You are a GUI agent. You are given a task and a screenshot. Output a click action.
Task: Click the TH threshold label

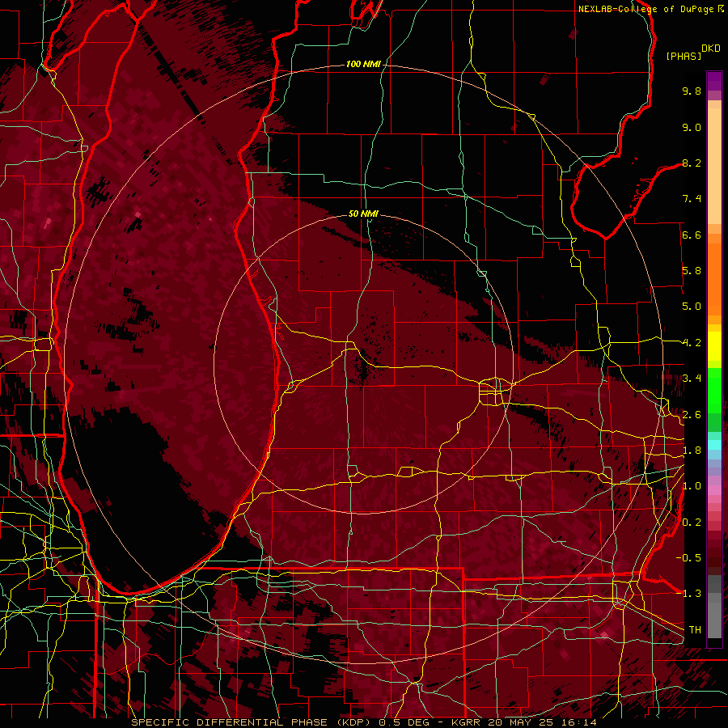coord(695,630)
